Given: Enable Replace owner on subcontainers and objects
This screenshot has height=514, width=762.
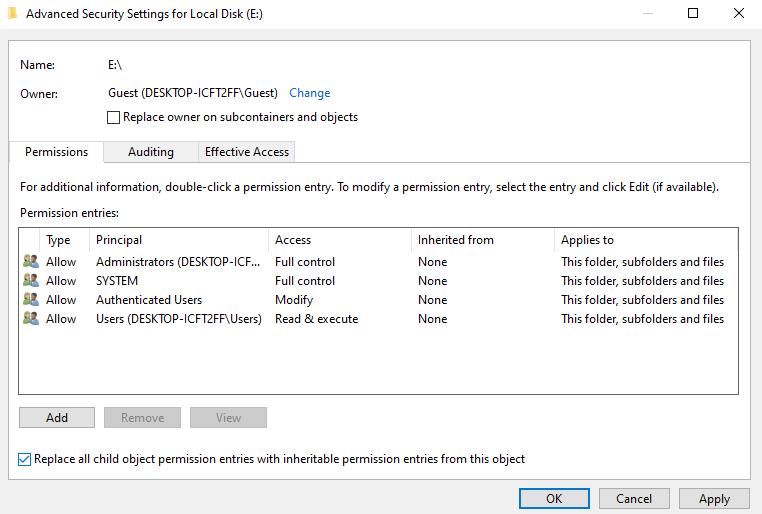Looking at the screenshot, I should [x=114, y=117].
